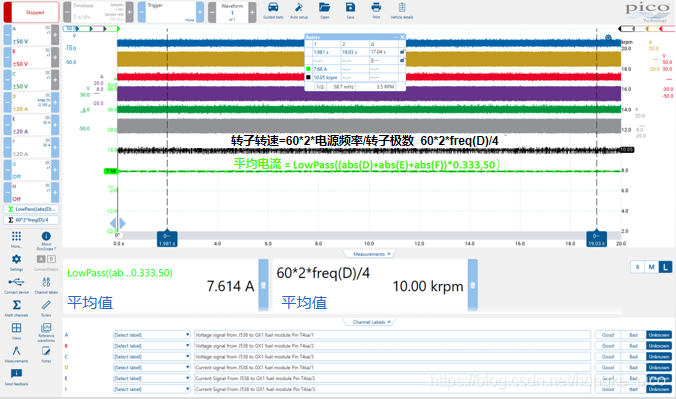Viewport: 676px width, 399px height.
Task: Open channel D label dropdown
Action: pos(151,368)
